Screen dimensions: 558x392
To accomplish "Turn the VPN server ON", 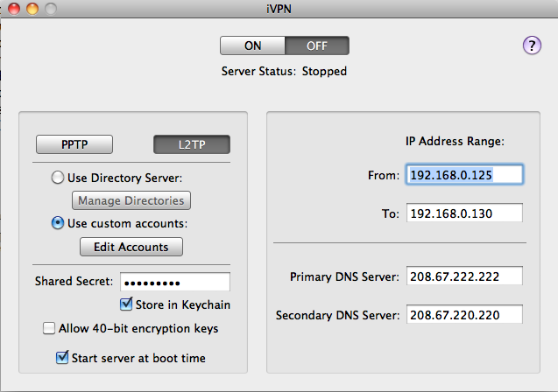I will point(252,45).
